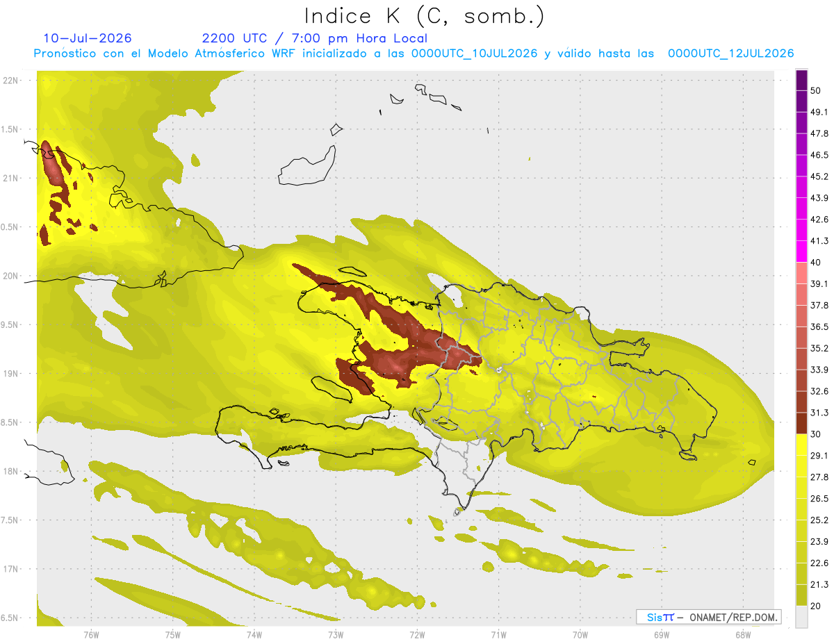Viewport: 834px width, 644px height.
Task: Select the colorbar label "43.9"
Action: point(819,198)
